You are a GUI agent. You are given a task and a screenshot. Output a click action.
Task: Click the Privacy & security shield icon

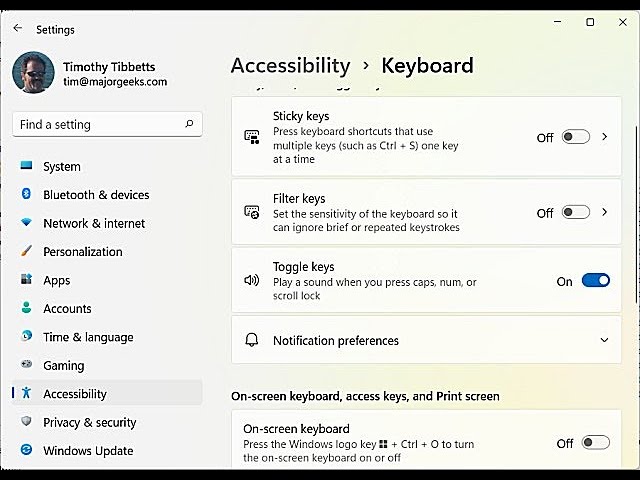pos(26,423)
